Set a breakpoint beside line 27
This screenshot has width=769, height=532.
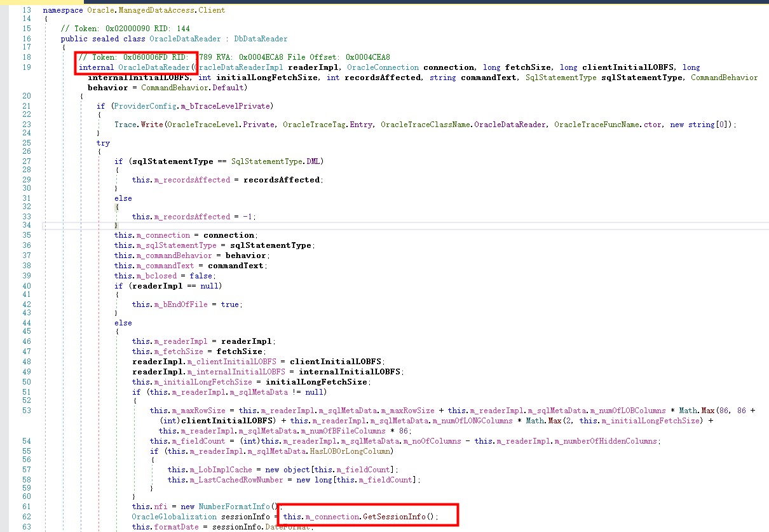pyautogui.click(x=5, y=161)
